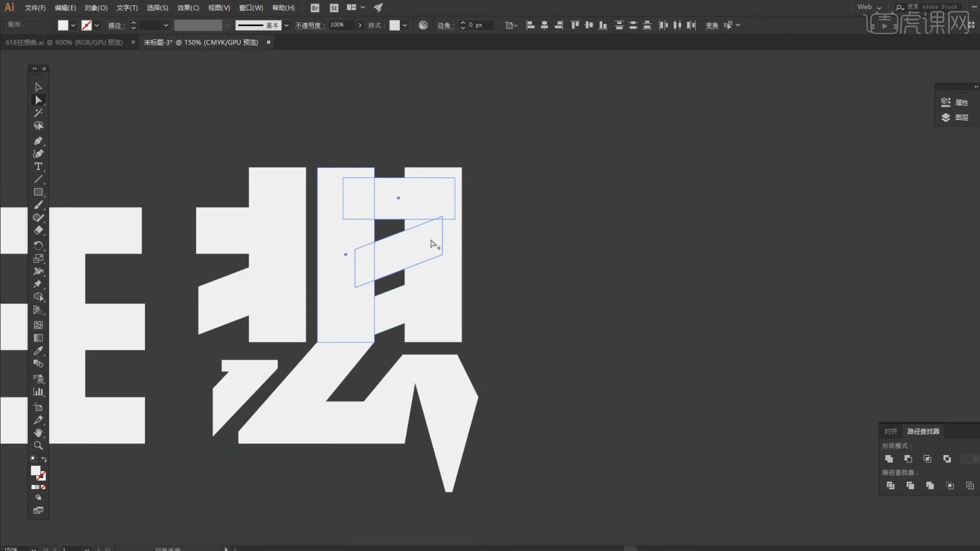Switch to the 对齐 panel tab
Viewport: 980px width, 551px height.
pyautogui.click(x=891, y=432)
